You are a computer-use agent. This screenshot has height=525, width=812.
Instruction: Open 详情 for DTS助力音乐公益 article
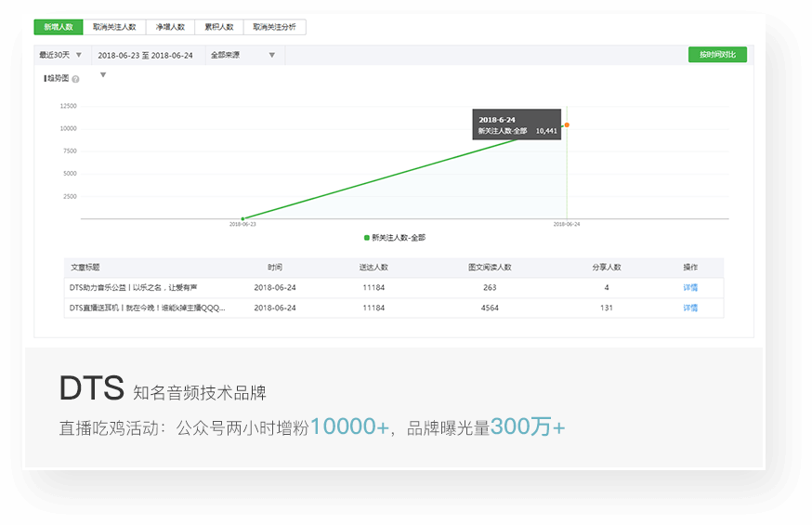[690, 288]
